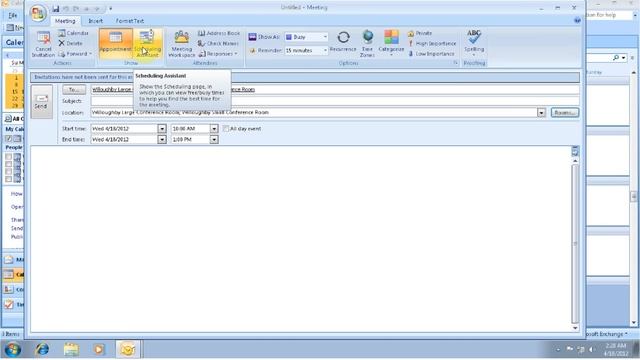
Task: Open the Address Book
Action: [219, 33]
